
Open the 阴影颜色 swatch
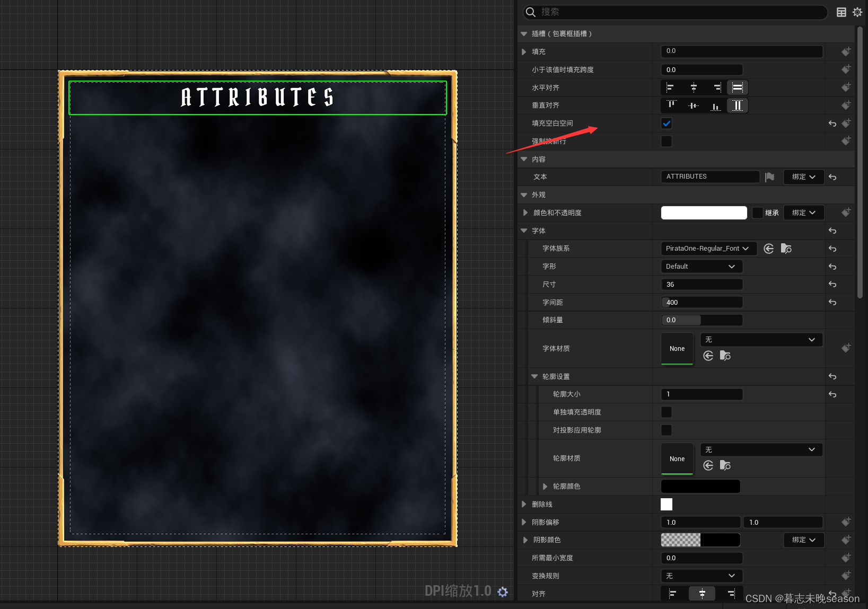[x=700, y=540]
